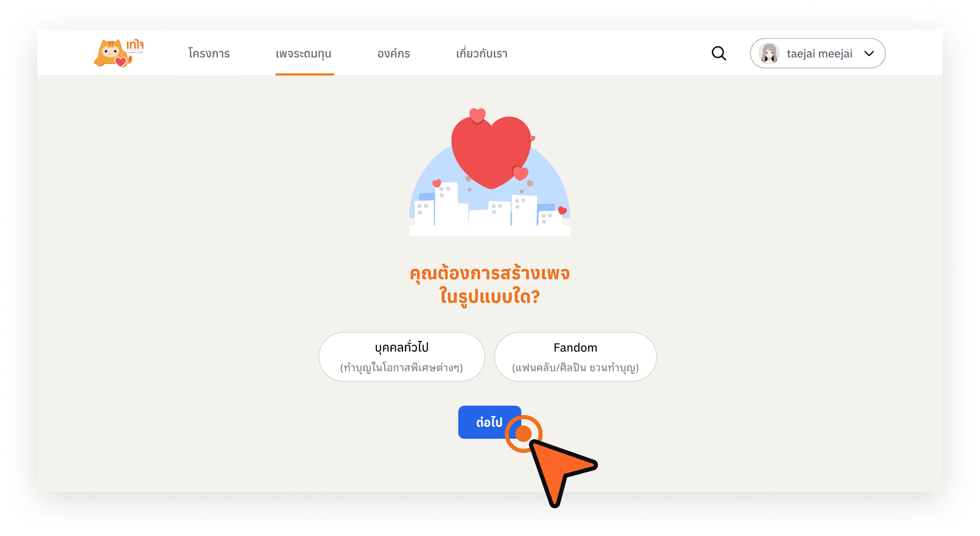Go to the โครงการ menu item
The height and width of the screenshot is (536, 980).
point(209,53)
